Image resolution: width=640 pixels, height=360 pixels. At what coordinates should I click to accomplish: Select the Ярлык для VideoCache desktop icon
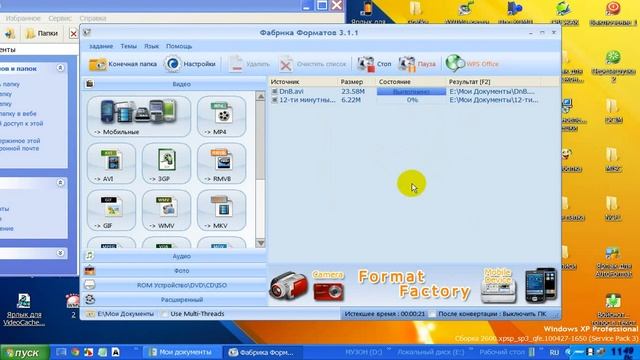[24, 309]
